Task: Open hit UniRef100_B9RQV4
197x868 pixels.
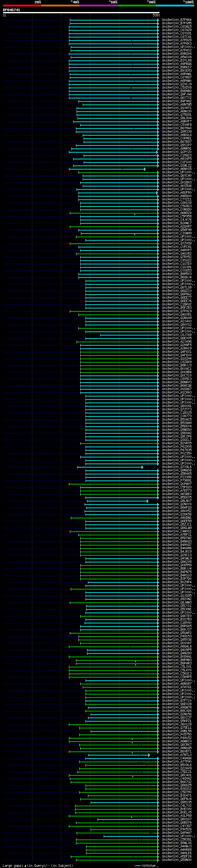Action: [x=176, y=54]
